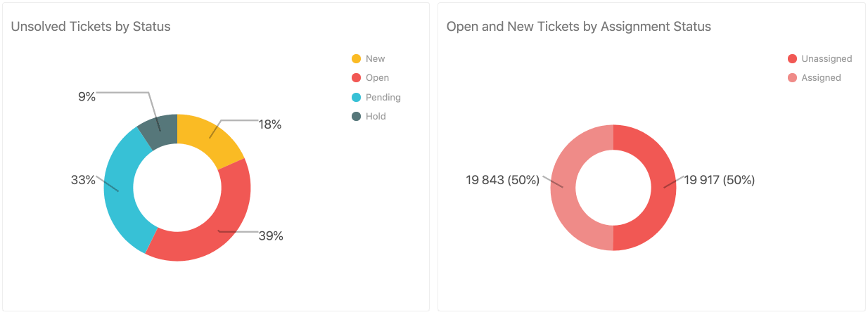Toggle the Open series legend label
The width and height of the screenshot is (868, 329).
pyautogui.click(x=377, y=78)
